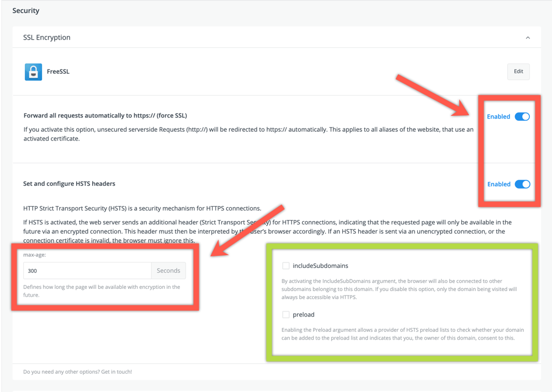
Task: Click the 'Forward all requests automatically' heading
Action: click(105, 116)
